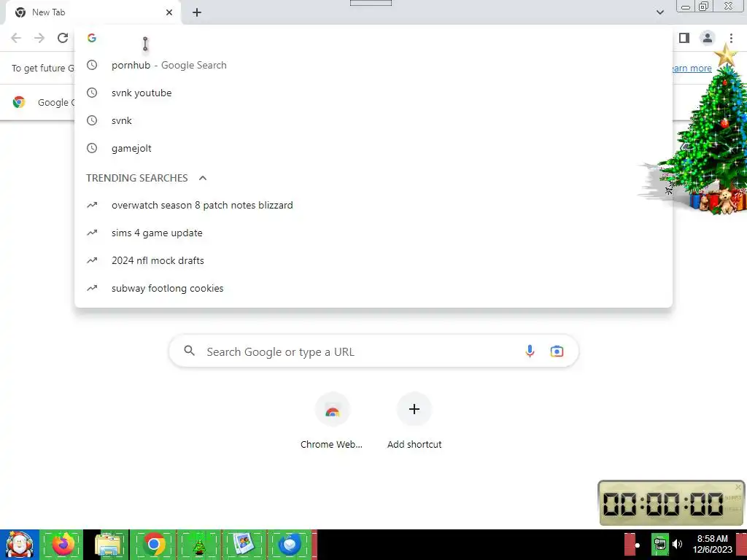Close the New Tab tab
The height and width of the screenshot is (560, 747).
point(169,12)
